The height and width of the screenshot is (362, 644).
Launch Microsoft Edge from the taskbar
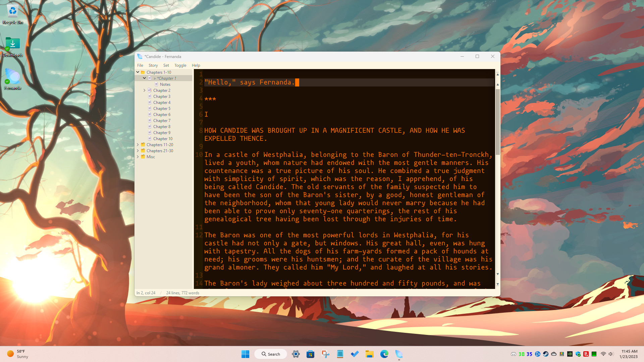pyautogui.click(x=384, y=354)
